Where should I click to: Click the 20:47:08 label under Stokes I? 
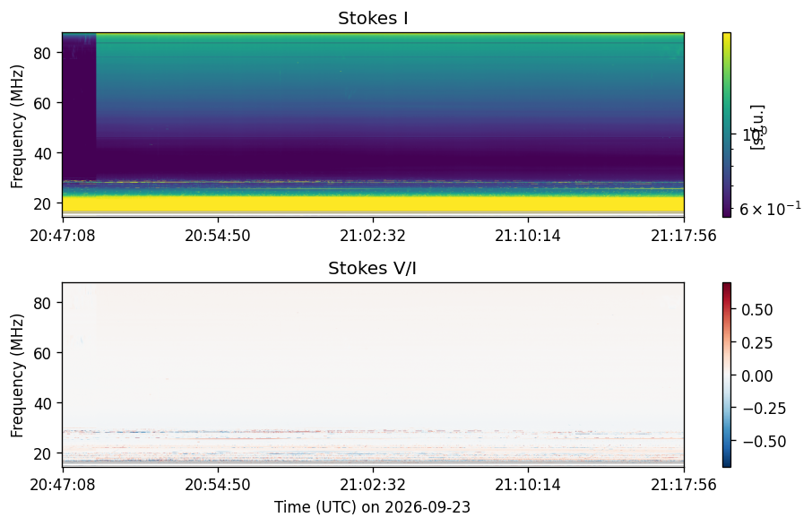[x=62, y=236]
